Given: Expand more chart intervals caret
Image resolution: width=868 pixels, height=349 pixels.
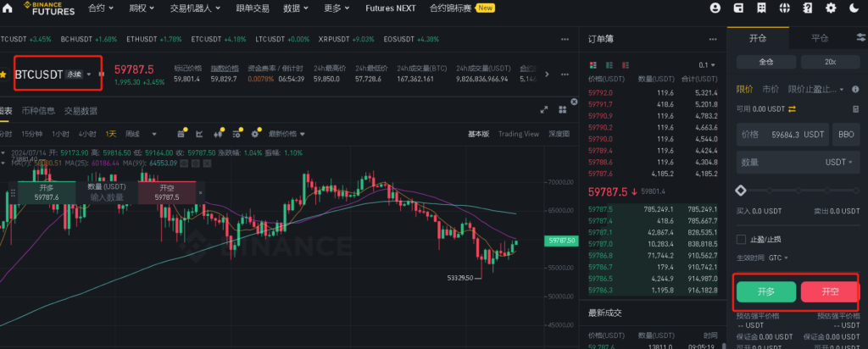Looking at the screenshot, I should pos(154,134).
